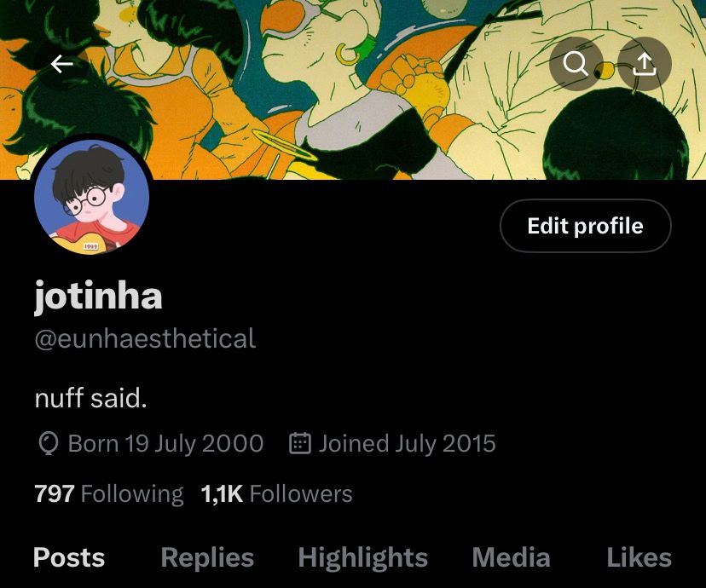View the 1,1K Followers list
Image resolution: width=706 pixels, height=588 pixels.
[x=276, y=494]
